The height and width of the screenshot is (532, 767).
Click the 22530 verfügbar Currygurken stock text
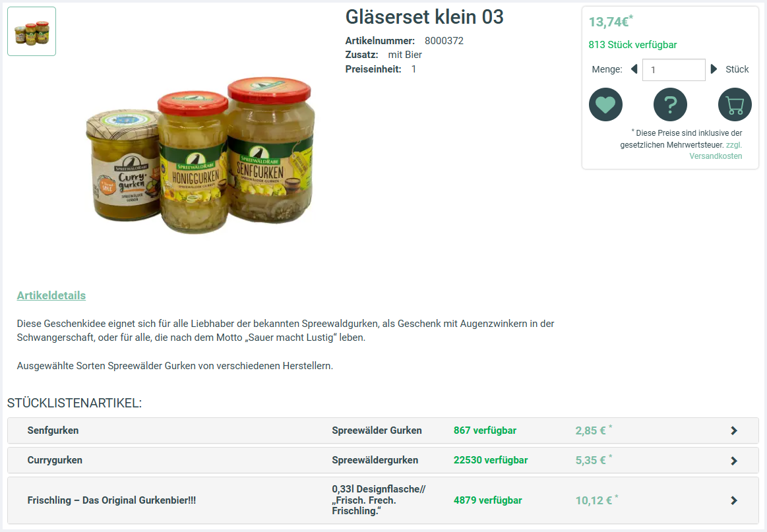(491, 460)
